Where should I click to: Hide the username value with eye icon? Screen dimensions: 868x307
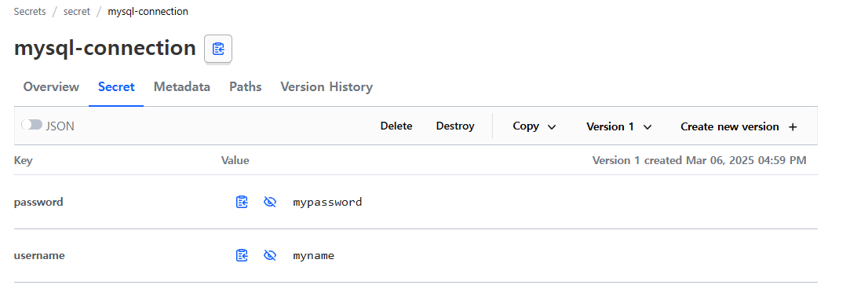point(270,255)
